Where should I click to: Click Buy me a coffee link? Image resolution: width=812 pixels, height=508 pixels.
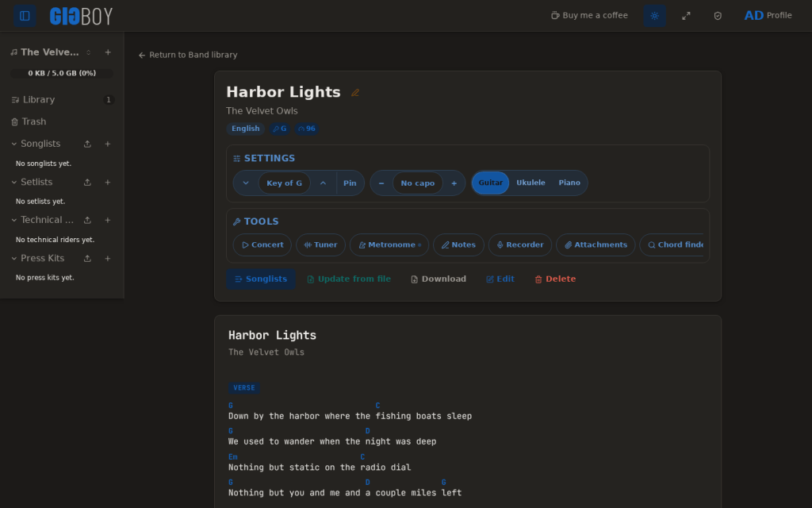click(589, 16)
